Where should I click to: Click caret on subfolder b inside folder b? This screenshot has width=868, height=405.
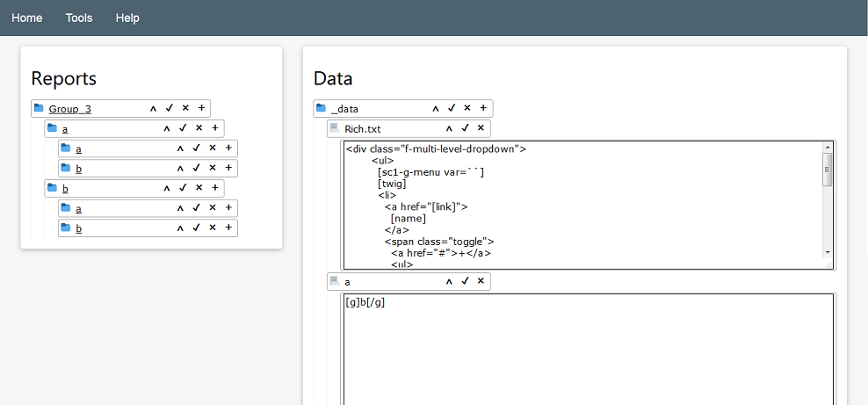click(x=180, y=228)
